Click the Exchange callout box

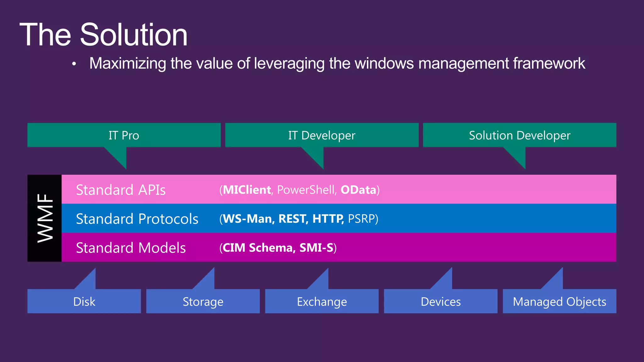tap(322, 301)
